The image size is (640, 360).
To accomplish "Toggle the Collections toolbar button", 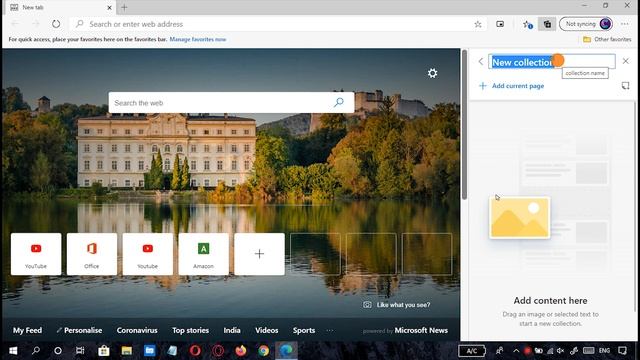I will point(547,24).
